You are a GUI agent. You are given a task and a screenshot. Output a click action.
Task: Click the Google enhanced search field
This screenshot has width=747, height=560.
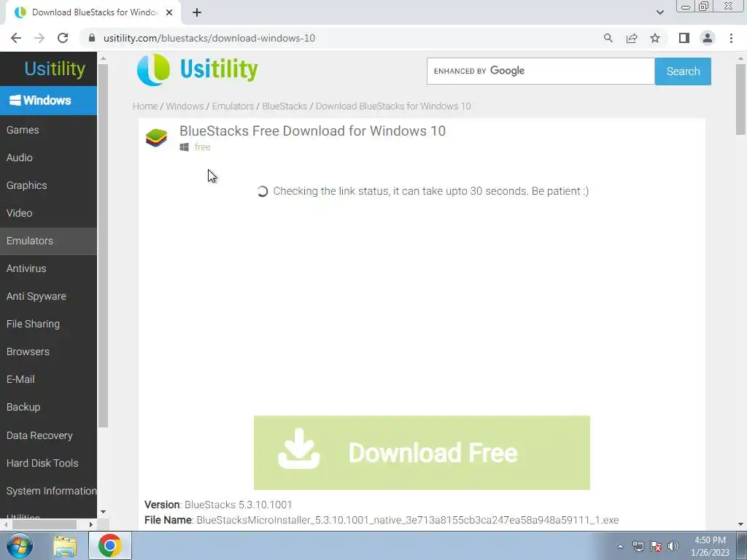pyautogui.click(x=541, y=71)
